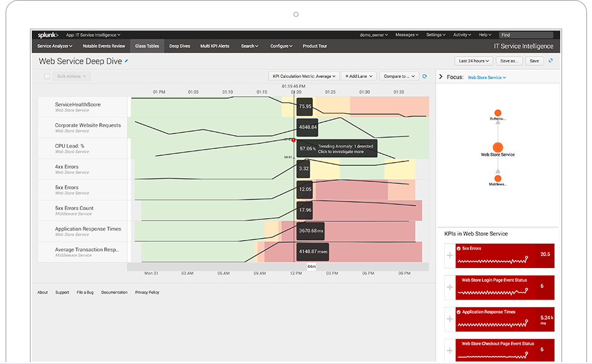592x364 pixels.
Task: Open the Support link
Action: (62, 292)
